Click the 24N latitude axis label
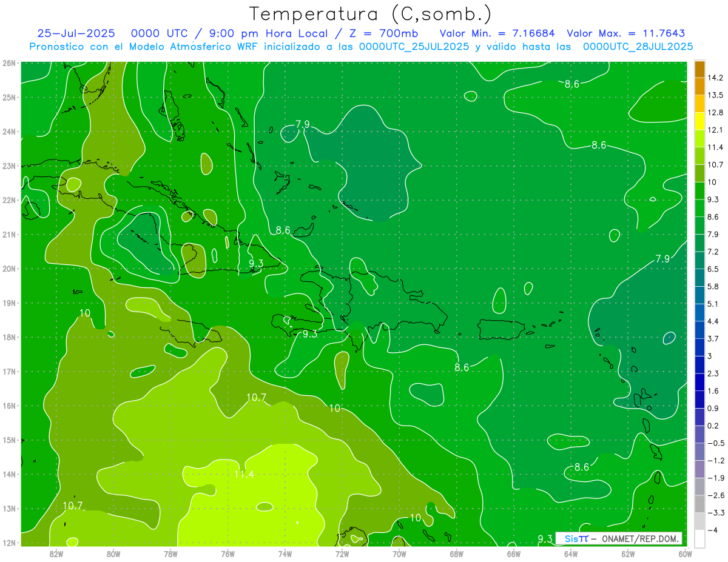 9,132
